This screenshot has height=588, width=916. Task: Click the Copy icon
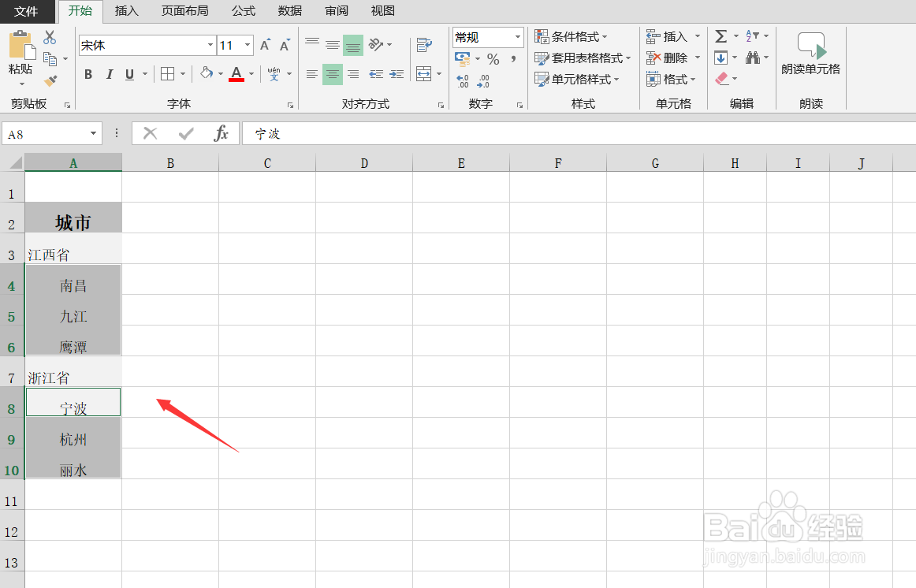50,58
